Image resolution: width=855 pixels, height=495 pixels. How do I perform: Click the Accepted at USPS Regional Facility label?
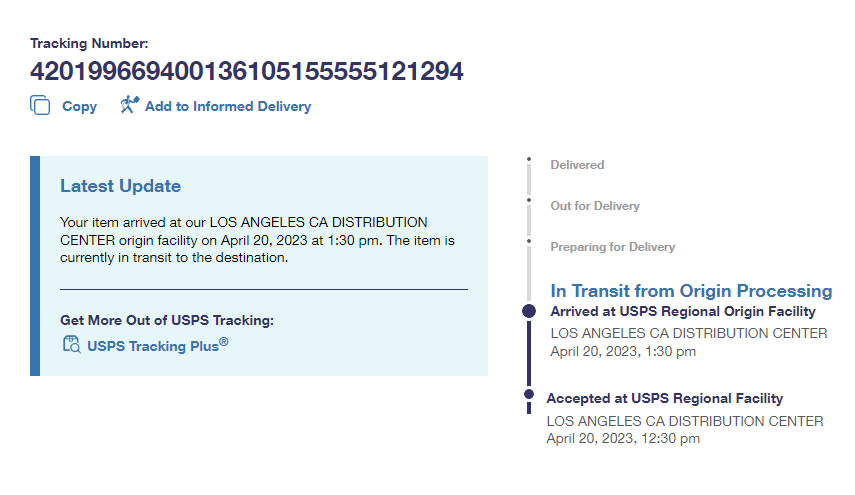(664, 398)
